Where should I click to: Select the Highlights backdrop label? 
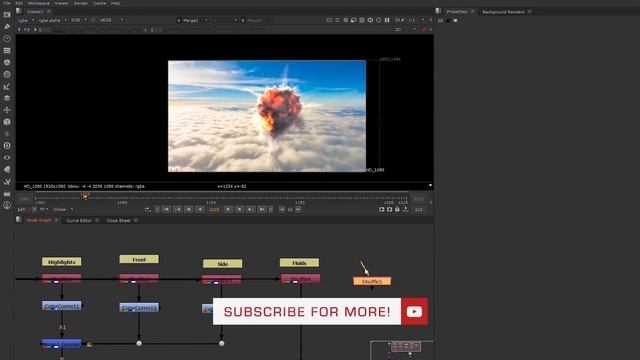62,262
